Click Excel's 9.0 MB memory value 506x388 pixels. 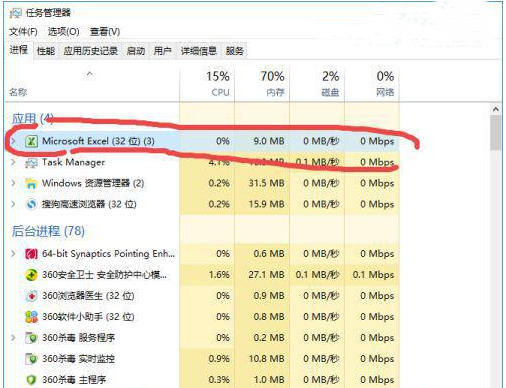point(269,141)
